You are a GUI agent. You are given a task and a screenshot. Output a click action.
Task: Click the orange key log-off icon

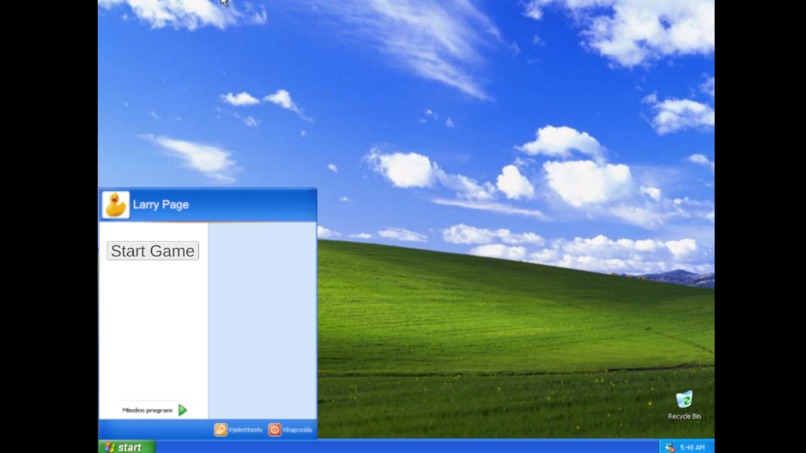point(221,429)
